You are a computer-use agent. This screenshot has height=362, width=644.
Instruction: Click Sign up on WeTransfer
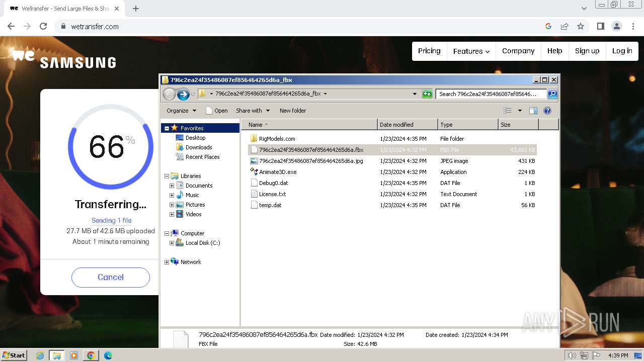pyautogui.click(x=587, y=51)
